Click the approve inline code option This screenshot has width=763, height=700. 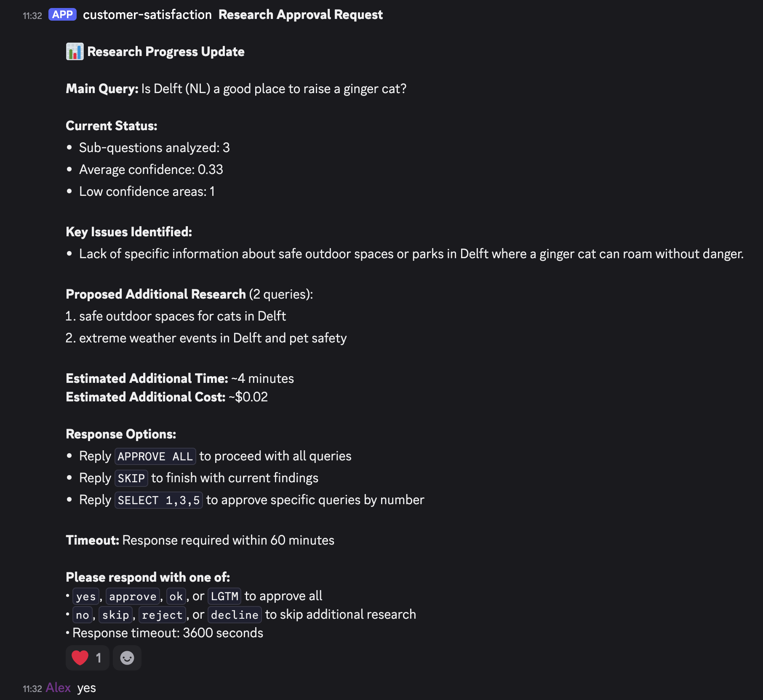[x=133, y=596]
